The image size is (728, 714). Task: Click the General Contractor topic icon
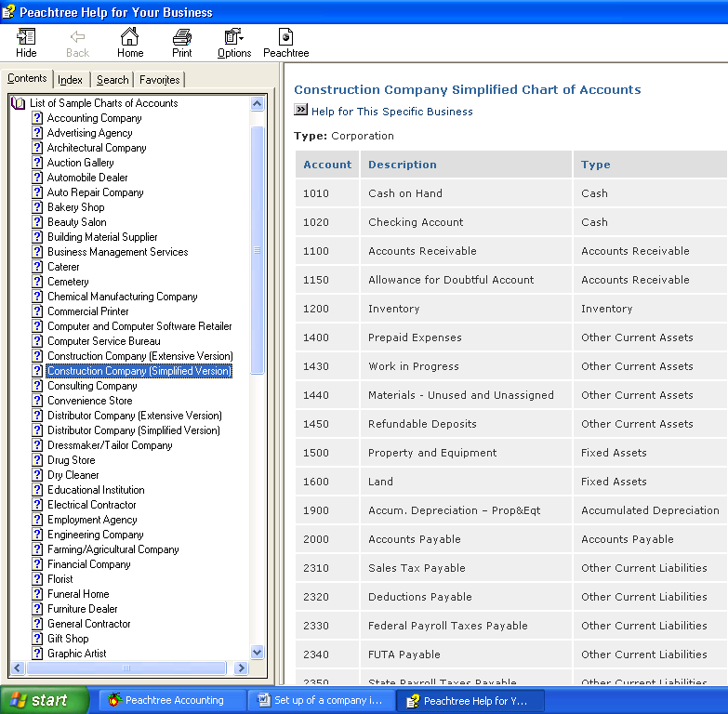(x=37, y=623)
